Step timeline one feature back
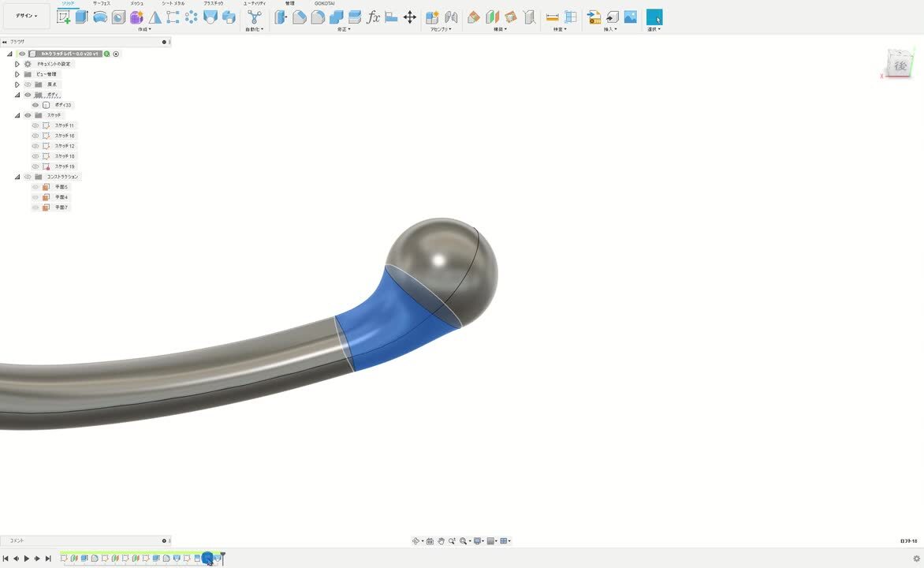 click(x=16, y=559)
